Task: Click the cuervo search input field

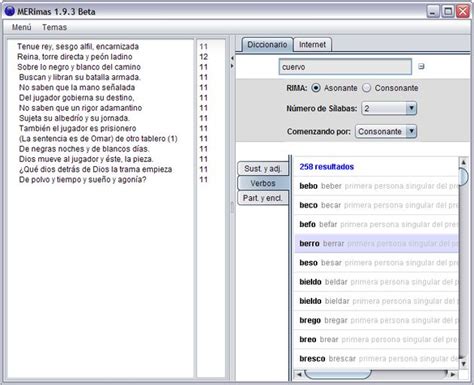Action: coord(345,67)
